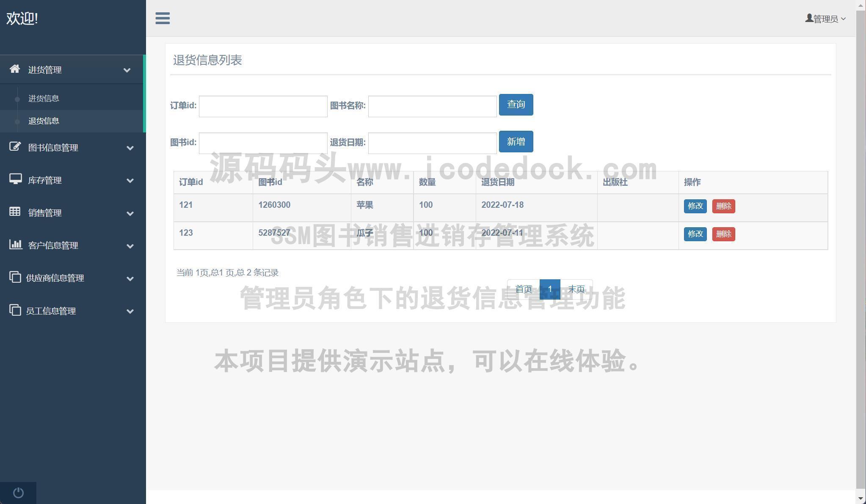Screen dimensions: 866x504
Task: Go to 末页 in the pagination
Action: click(x=576, y=289)
